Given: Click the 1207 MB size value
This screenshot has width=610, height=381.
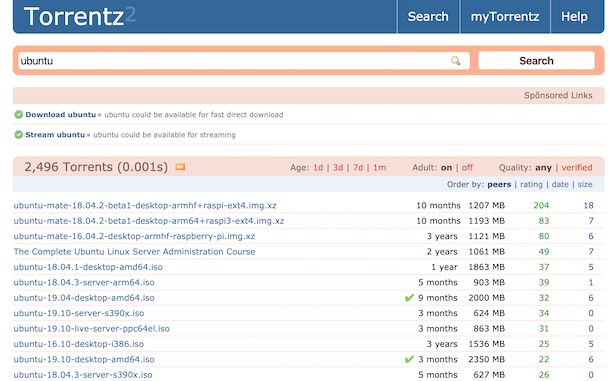Looking at the screenshot, I should [486, 205].
